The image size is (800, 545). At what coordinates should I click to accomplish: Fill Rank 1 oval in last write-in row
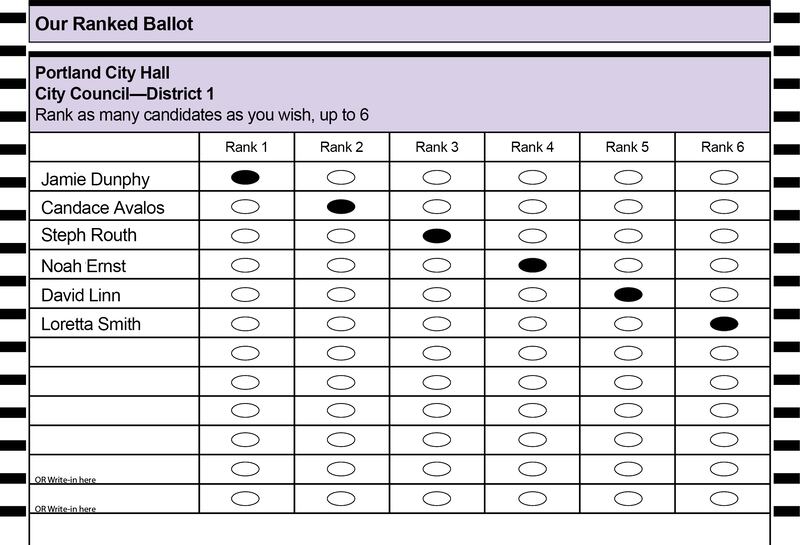(x=245, y=499)
